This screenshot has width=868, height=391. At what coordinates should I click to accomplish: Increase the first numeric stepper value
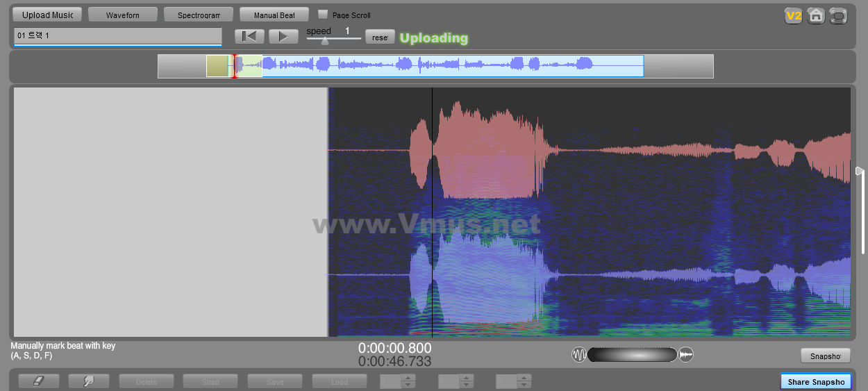coord(409,378)
